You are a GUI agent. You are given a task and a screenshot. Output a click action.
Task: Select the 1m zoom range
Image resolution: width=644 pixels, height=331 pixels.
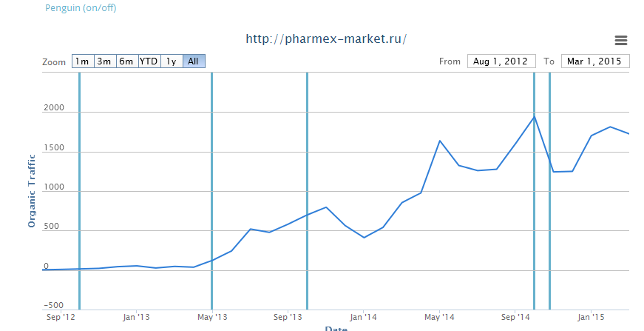[82, 61]
